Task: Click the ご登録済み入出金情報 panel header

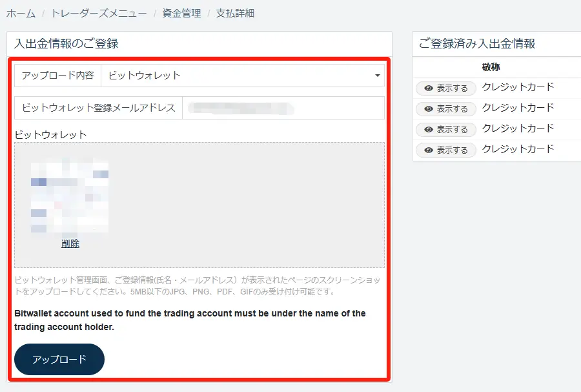Action: (476, 44)
